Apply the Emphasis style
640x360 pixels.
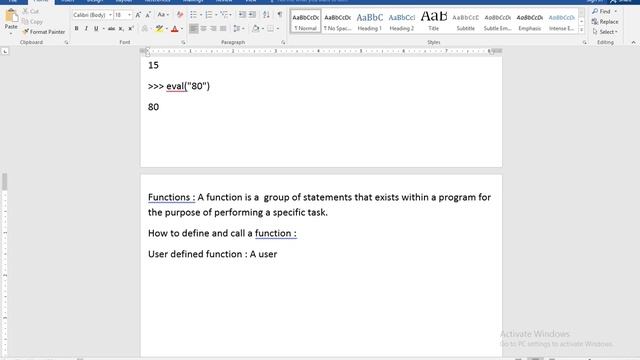click(529, 21)
